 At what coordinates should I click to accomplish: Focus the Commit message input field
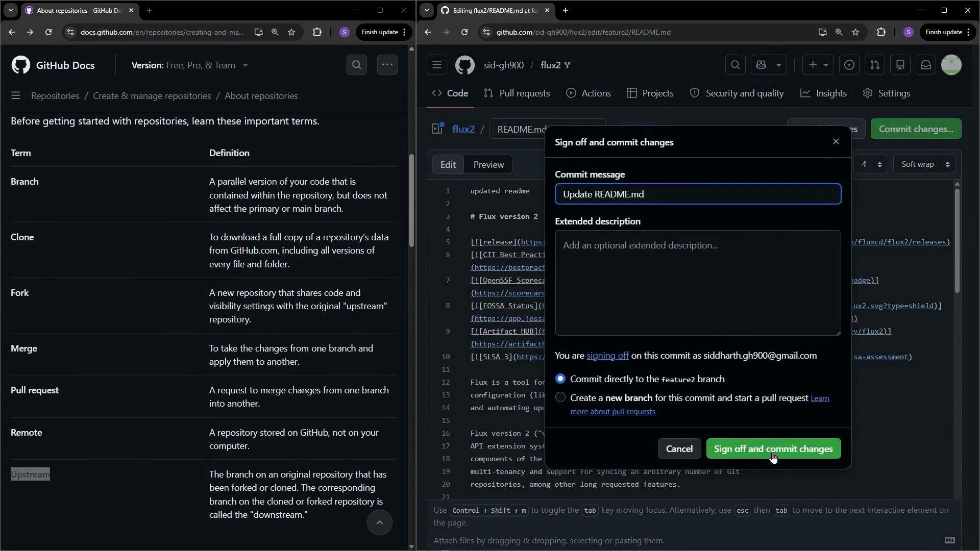(698, 194)
